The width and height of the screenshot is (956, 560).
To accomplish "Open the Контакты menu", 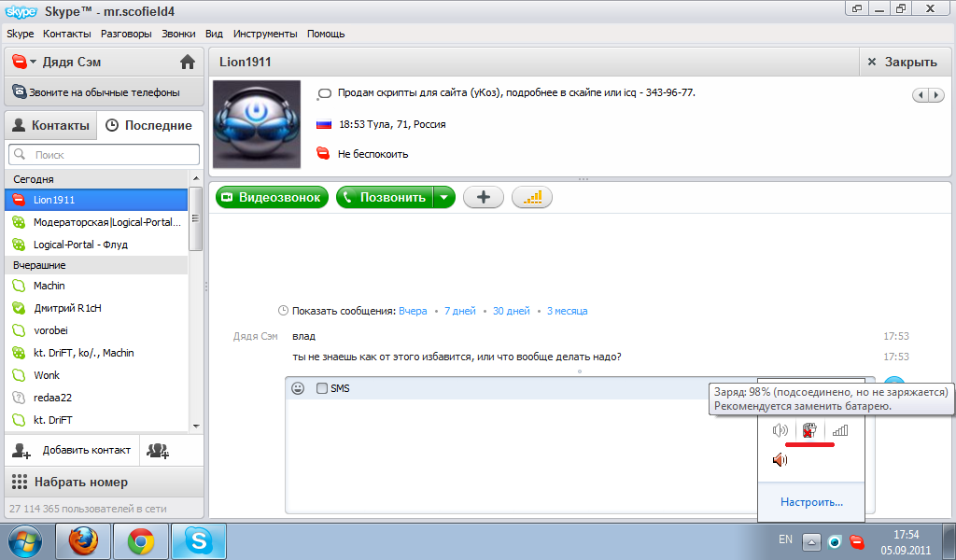I will click(67, 35).
